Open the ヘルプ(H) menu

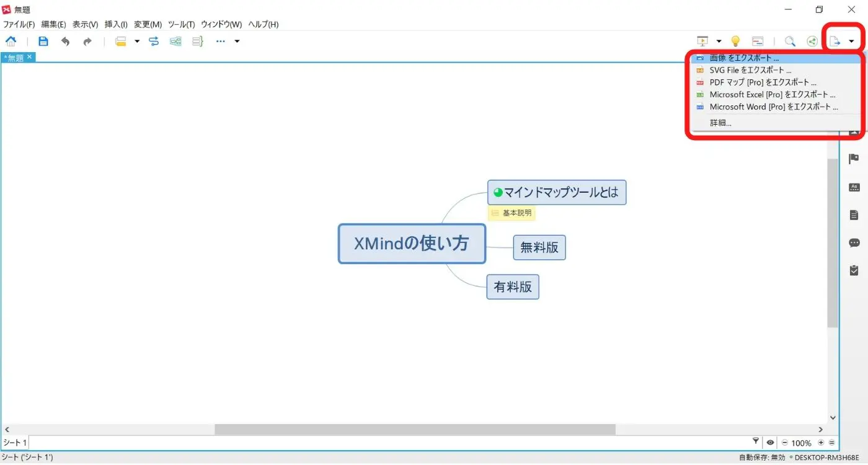pyautogui.click(x=263, y=25)
